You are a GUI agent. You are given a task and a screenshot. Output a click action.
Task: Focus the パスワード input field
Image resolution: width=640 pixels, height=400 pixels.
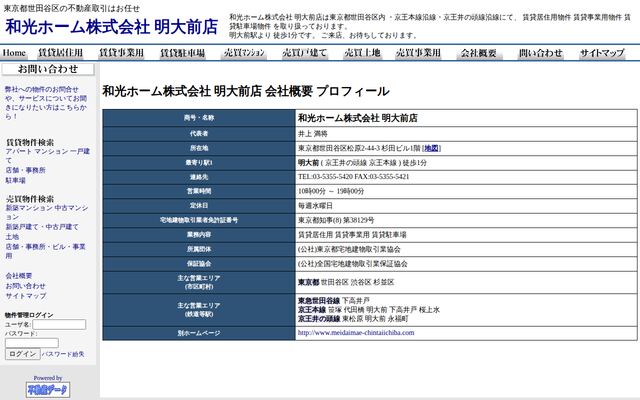(32, 343)
